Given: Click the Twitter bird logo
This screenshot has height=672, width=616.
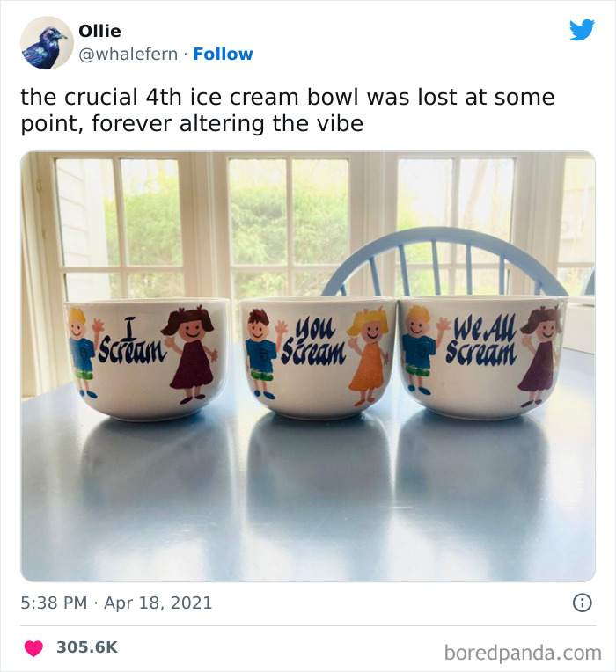Looking at the screenshot, I should pos(582,30).
